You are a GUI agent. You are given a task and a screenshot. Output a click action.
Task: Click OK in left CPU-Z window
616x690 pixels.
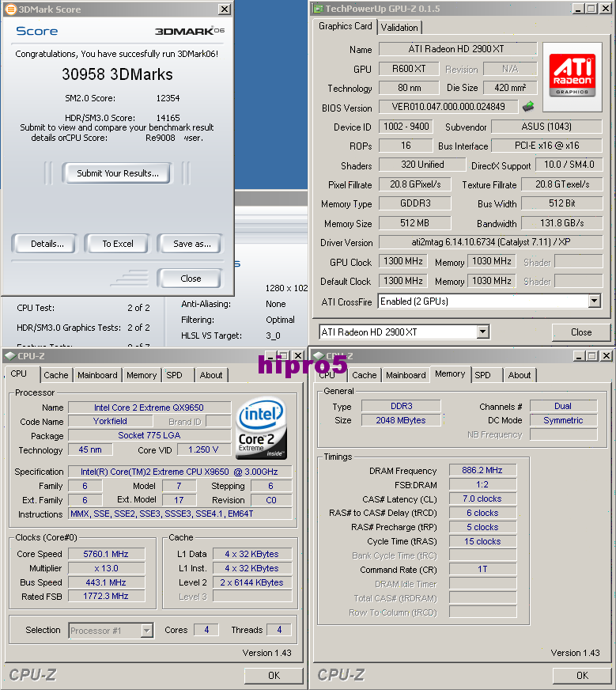click(274, 675)
